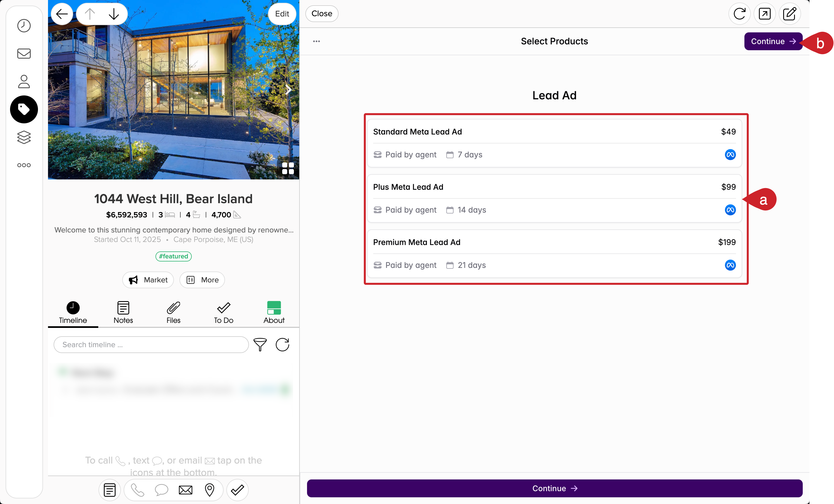Image resolution: width=834 pixels, height=504 pixels.
Task: Open more options dots in sidebar
Action: (x=24, y=165)
